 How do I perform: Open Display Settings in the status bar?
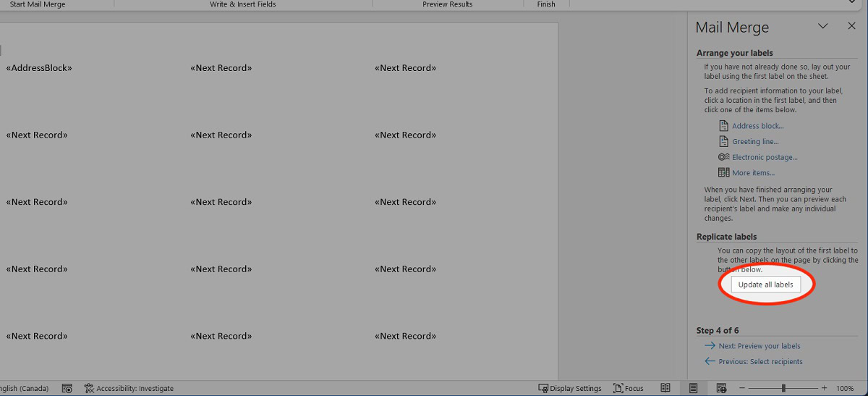pos(570,388)
